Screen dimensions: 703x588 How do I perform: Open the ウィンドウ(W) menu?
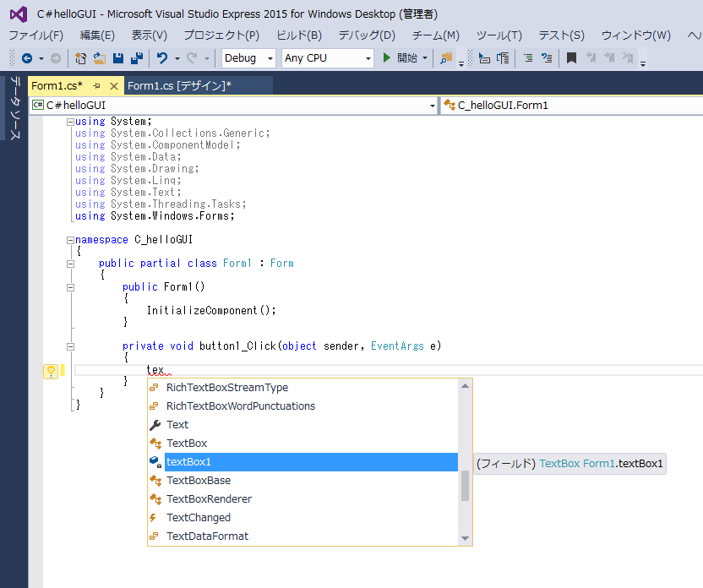click(x=635, y=35)
